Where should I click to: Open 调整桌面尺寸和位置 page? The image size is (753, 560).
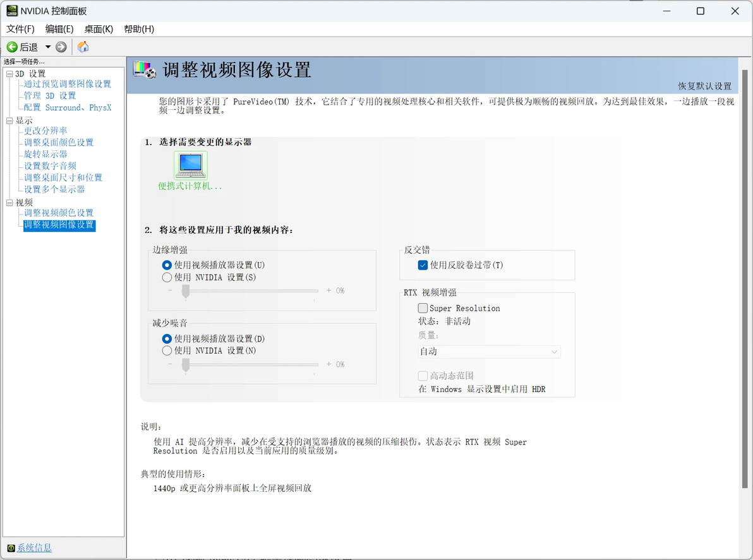[63, 177]
